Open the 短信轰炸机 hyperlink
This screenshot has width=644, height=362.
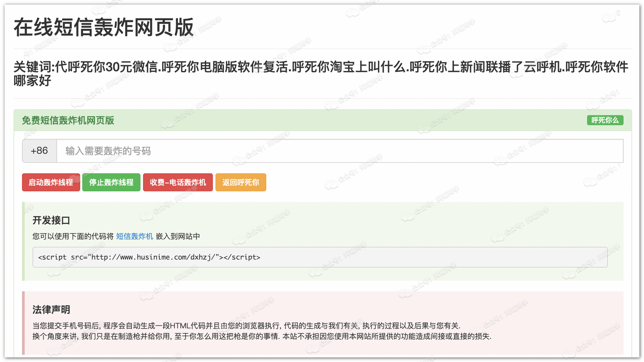tap(134, 237)
